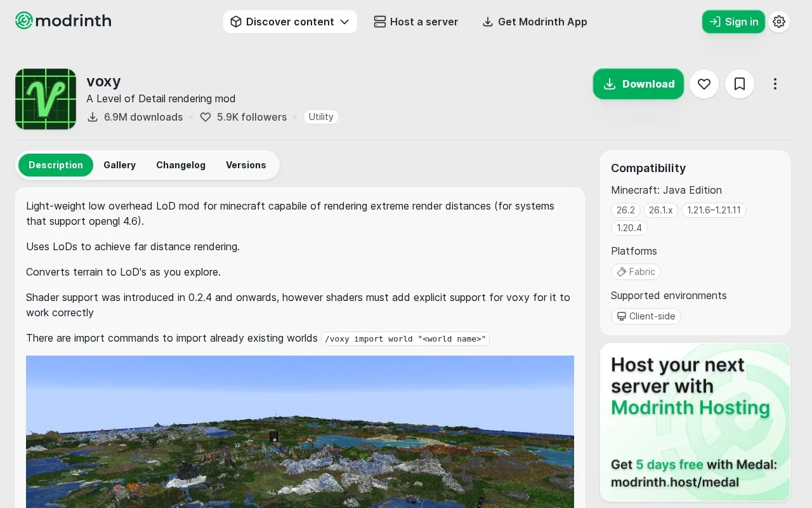Image resolution: width=812 pixels, height=508 pixels.
Task: Save voxy with the bookmark button
Action: 740,84
